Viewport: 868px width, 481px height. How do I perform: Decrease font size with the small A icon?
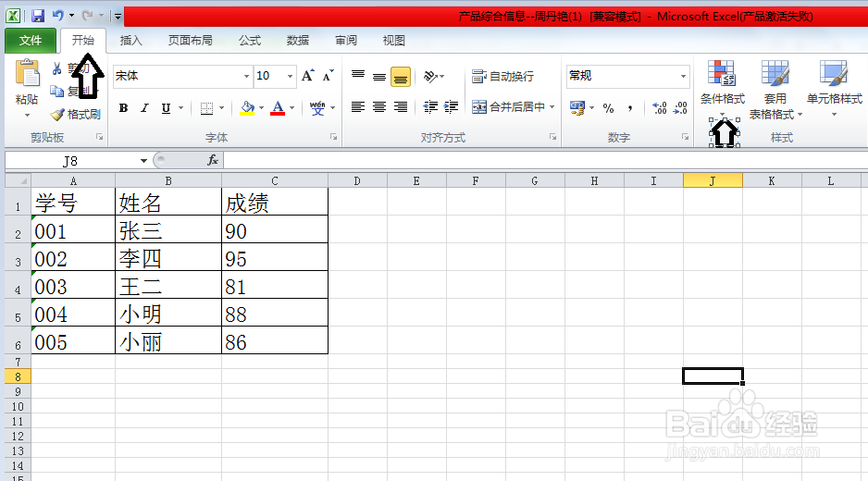(x=328, y=76)
